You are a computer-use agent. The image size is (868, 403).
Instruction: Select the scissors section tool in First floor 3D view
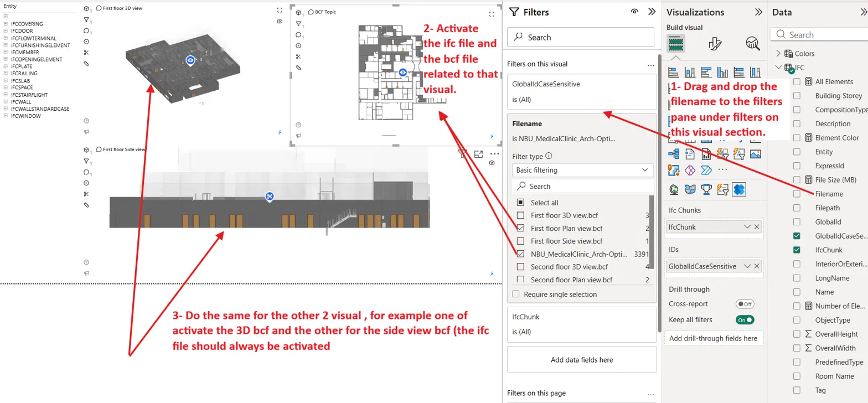tap(86, 53)
